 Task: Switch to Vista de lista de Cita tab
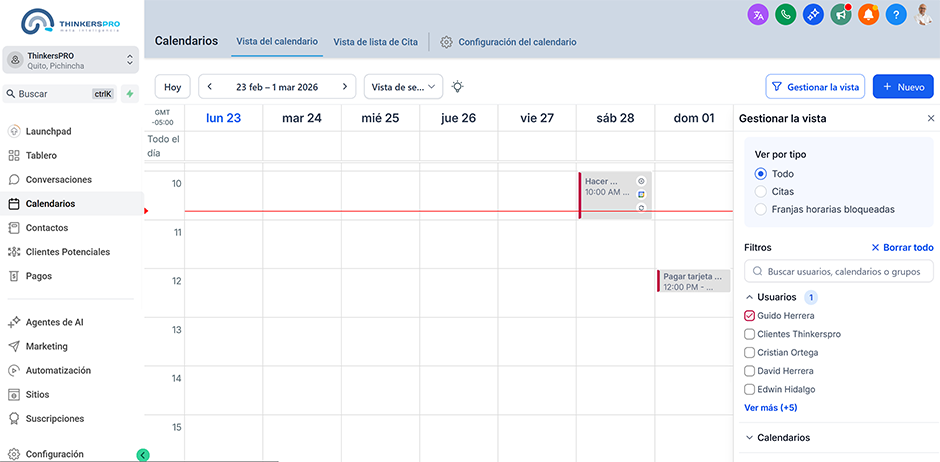tap(375, 42)
